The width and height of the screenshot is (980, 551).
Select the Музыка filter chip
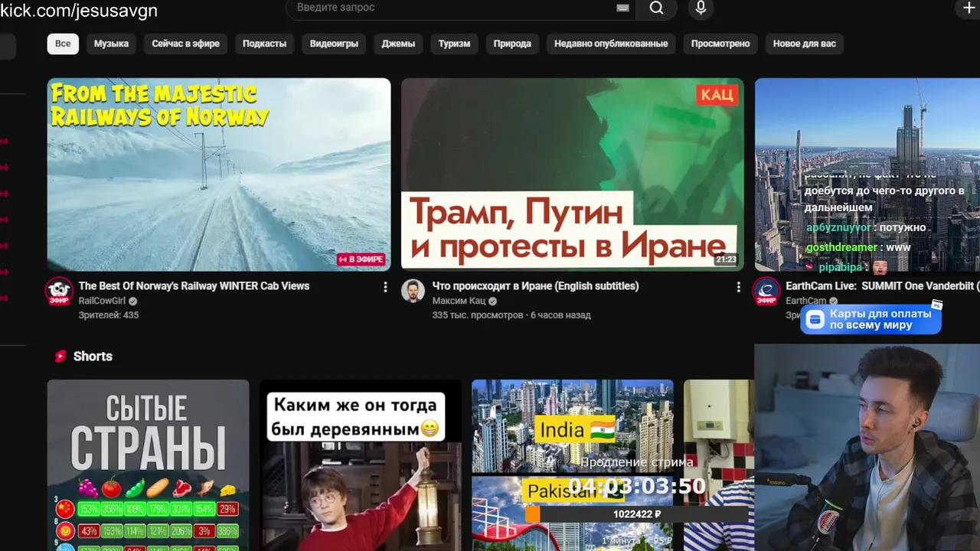[x=111, y=44]
